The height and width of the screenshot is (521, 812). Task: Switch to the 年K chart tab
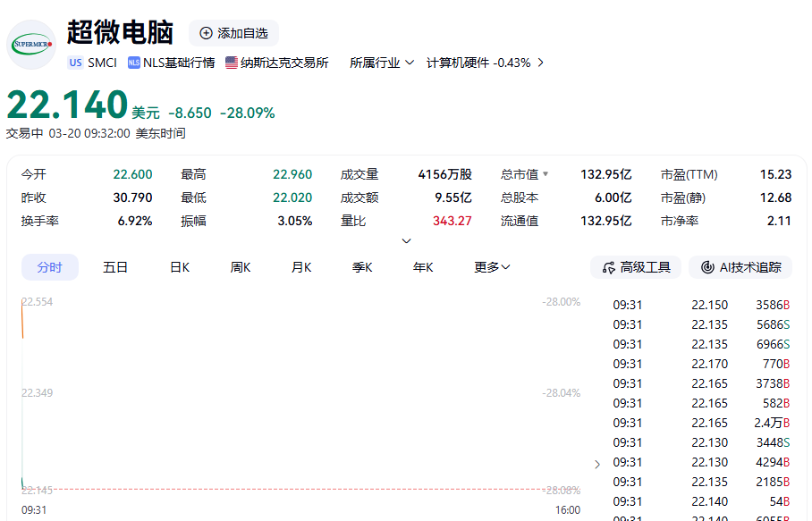pyautogui.click(x=423, y=267)
